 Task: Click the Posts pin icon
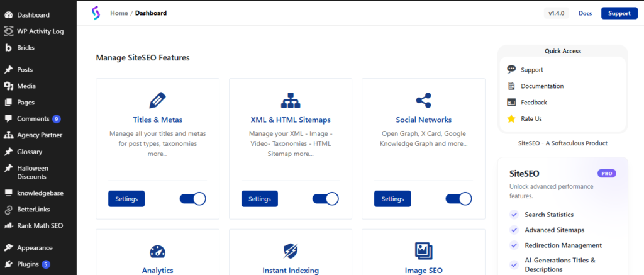(x=8, y=70)
